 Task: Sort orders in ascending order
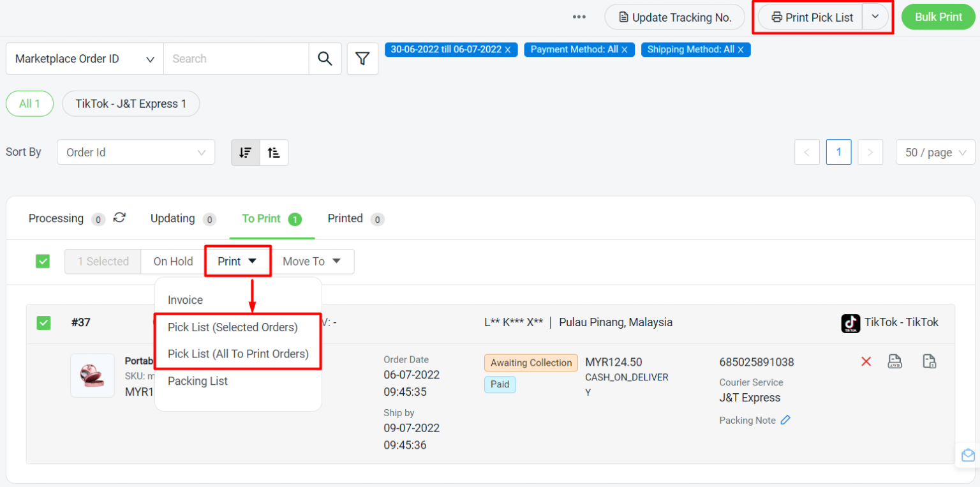[274, 153]
